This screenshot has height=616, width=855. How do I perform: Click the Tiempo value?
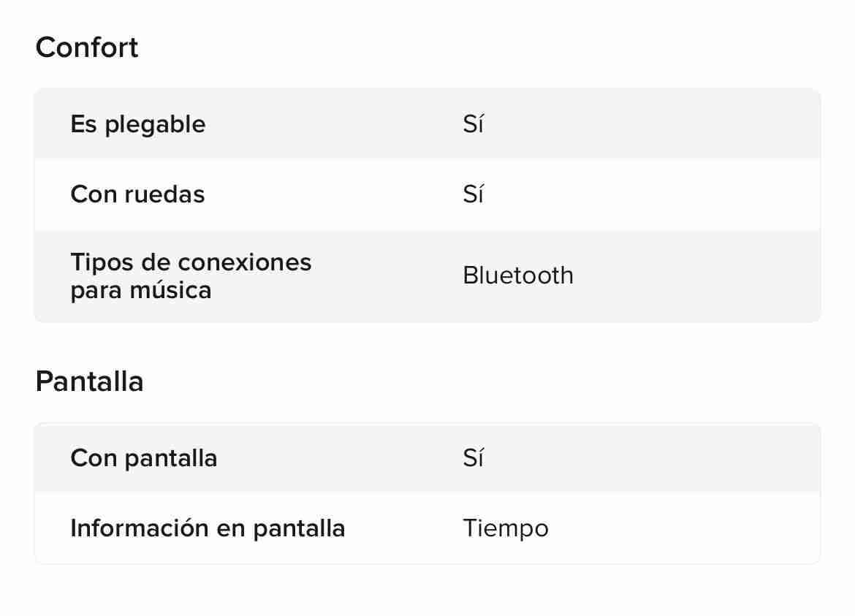pos(505,528)
